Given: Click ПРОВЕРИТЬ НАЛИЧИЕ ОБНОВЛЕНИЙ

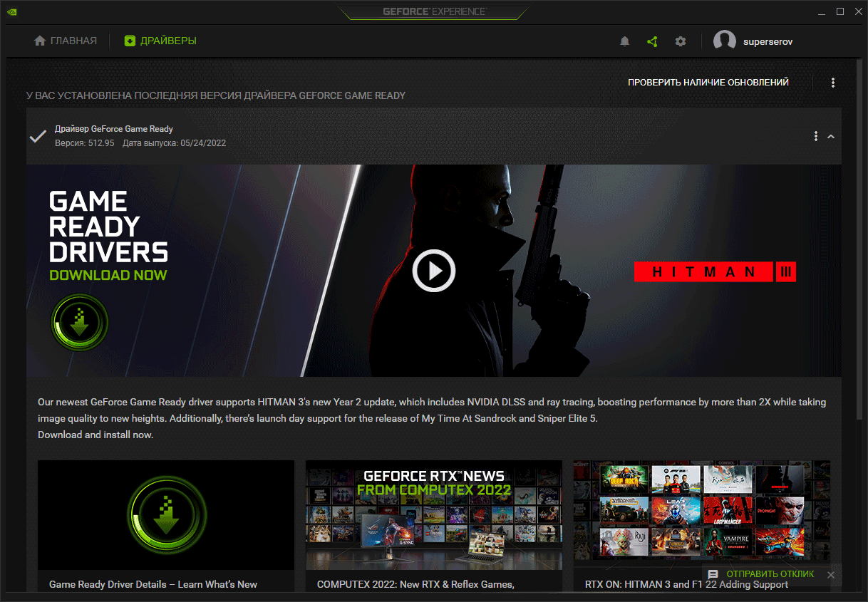Looking at the screenshot, I should [x=708, y=83].
